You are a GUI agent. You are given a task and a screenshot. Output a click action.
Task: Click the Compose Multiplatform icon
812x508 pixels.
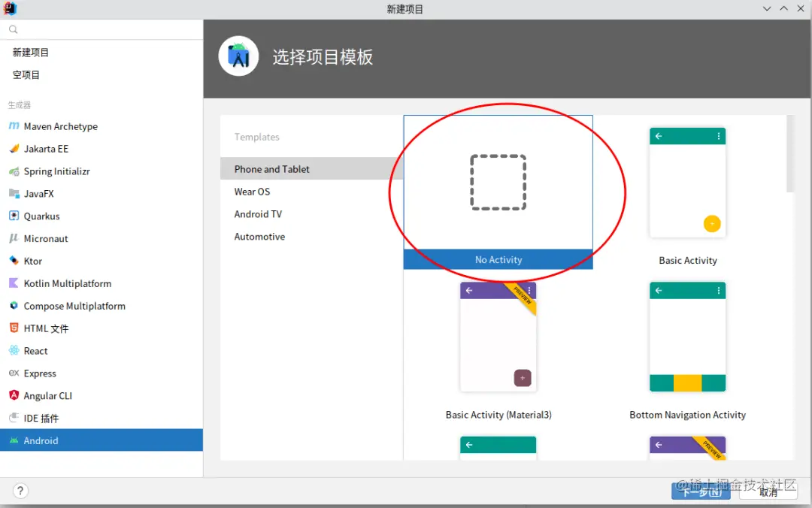14,306
